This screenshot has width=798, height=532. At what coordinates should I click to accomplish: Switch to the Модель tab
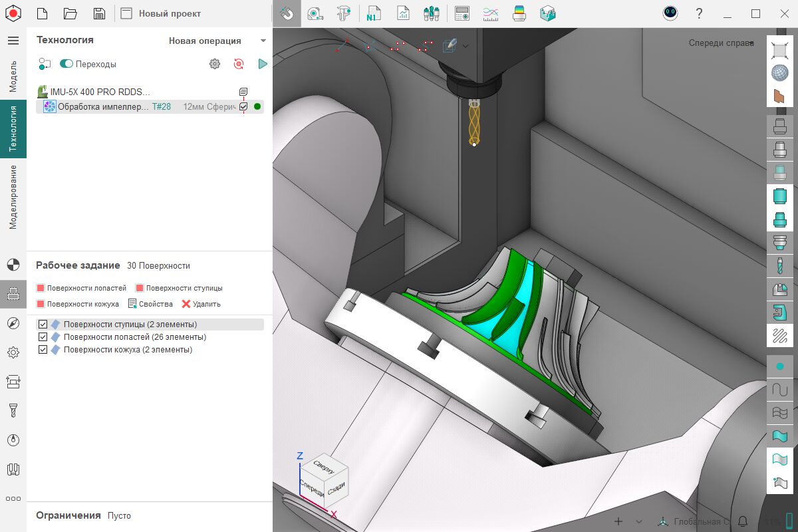coord(13,76)
